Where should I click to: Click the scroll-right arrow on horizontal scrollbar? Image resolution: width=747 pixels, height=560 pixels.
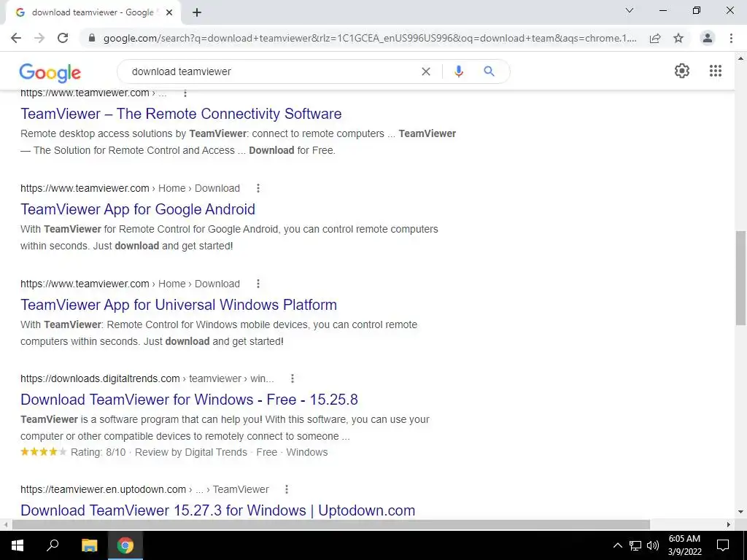coord(729,525)
